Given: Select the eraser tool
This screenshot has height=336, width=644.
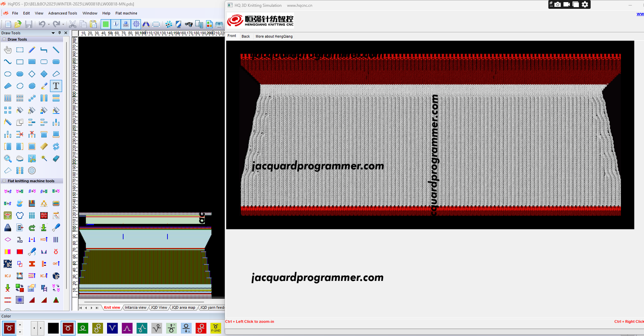Looking at the screenshot, I should pyautogui.click(x=56, y=159).
